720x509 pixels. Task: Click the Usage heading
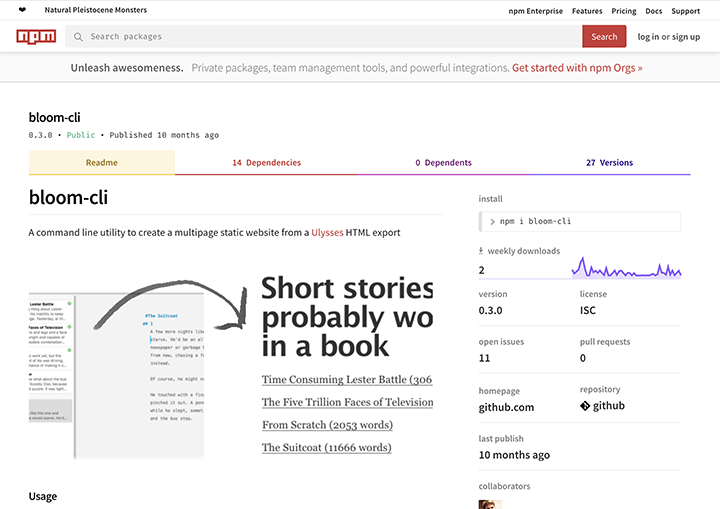pyautogui.click(x=43, y=497)
